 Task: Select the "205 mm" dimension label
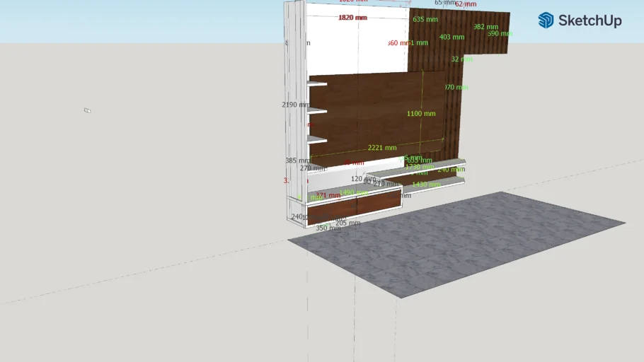pos(348,223)
